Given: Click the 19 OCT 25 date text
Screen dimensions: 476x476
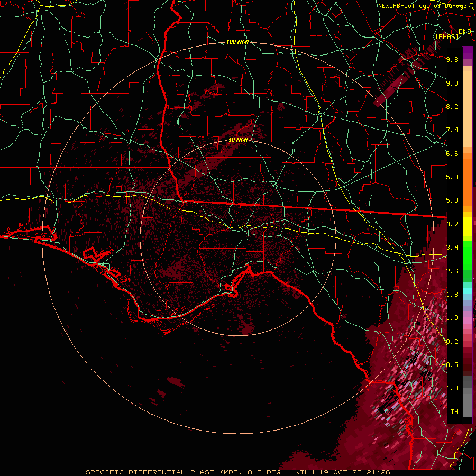Looking at the screenshot, I should [341, 472].
